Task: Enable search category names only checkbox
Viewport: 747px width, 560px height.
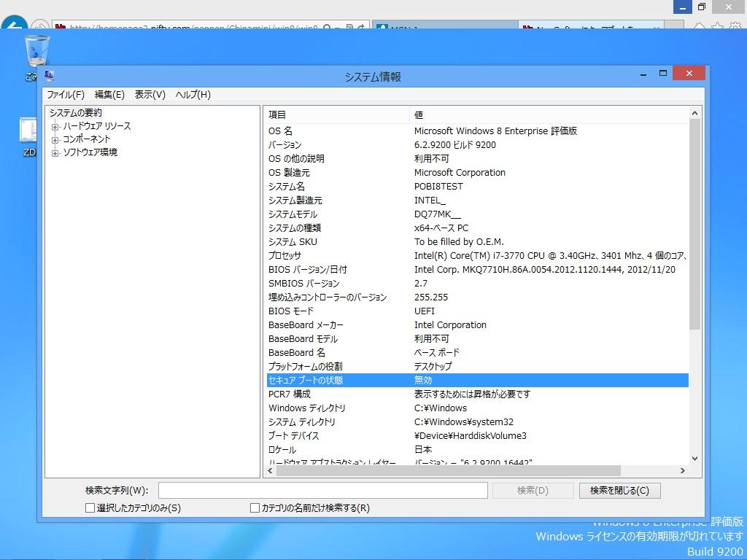Action: tap(255, 508)
